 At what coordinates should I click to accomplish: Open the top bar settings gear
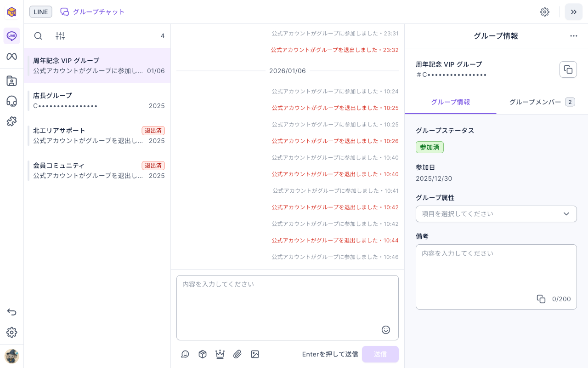point(545,12)
